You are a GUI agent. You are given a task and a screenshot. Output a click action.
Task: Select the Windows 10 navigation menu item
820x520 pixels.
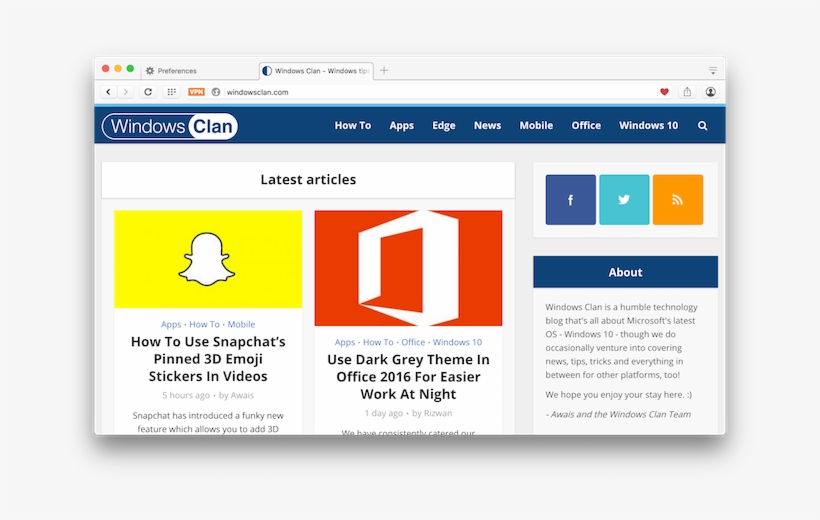(648, 126)
